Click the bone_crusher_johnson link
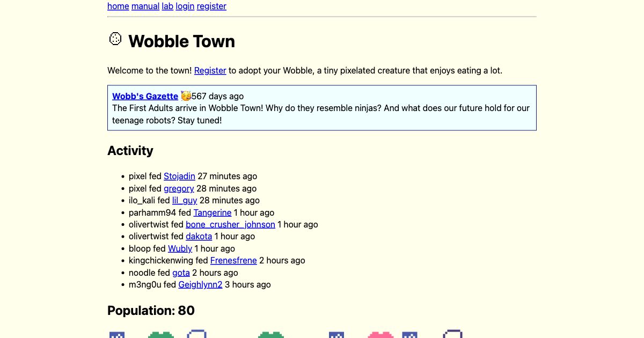This screenshot has height=338, width=644. click(x=231, y=224)
